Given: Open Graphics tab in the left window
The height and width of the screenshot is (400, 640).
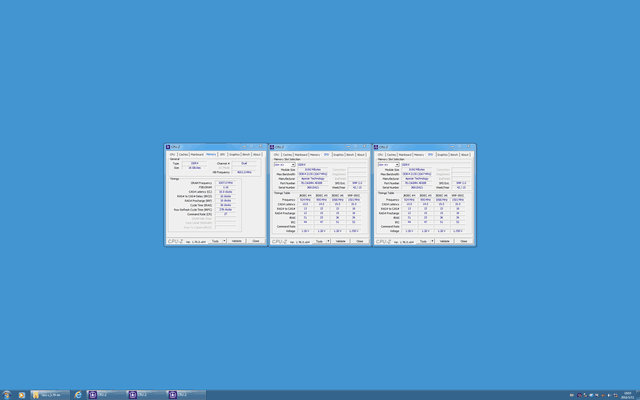Looking at the screenshot, I should [x=234, y=154].
